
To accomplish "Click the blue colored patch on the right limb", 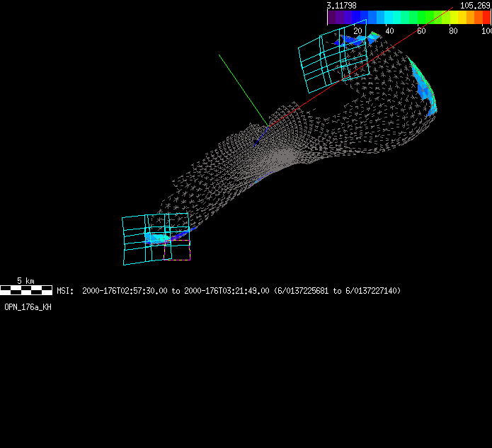I will (427, 90).
